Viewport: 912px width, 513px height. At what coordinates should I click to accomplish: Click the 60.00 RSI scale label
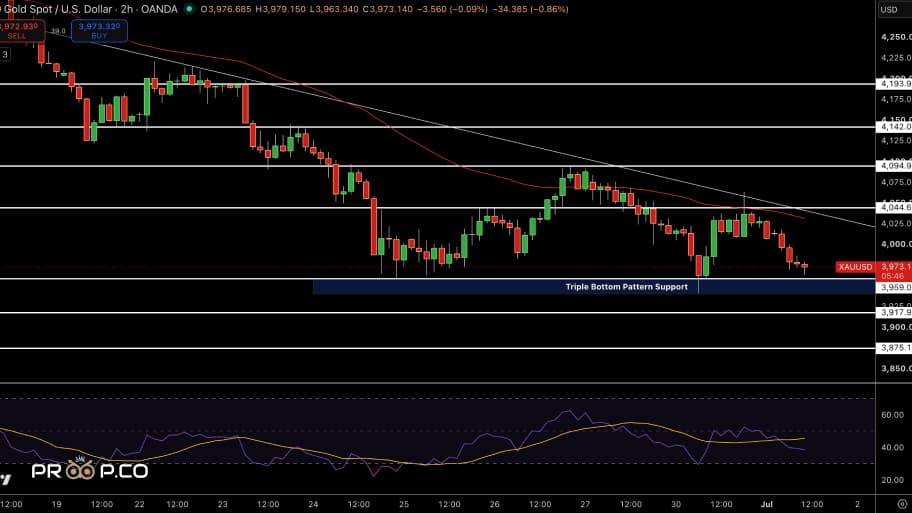click(892, 415)
